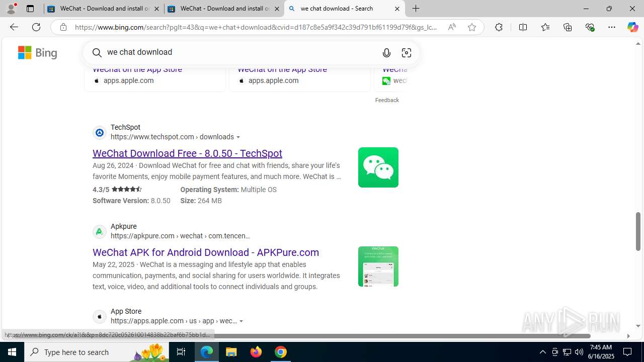Image resolution: width=644 pixels, height=362 pixels.
Task: Switch to the first WeChat download tab
Action: tap(104, 9)
